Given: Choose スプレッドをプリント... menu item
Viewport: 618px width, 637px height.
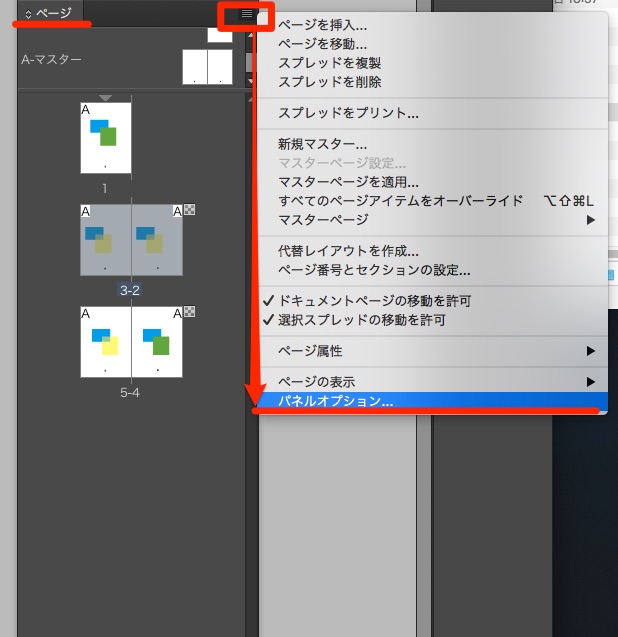Looking at the screenshot, I should (x=433, y=113).
